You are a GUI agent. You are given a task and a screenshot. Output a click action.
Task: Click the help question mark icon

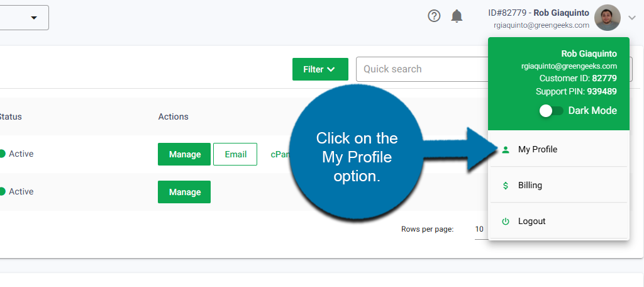434,16
